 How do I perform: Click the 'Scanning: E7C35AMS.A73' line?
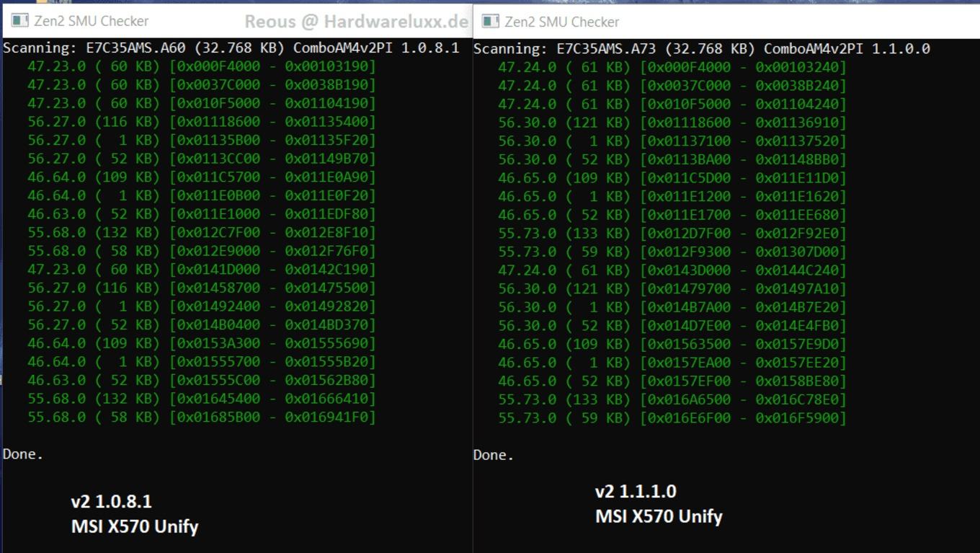[702, 49]
